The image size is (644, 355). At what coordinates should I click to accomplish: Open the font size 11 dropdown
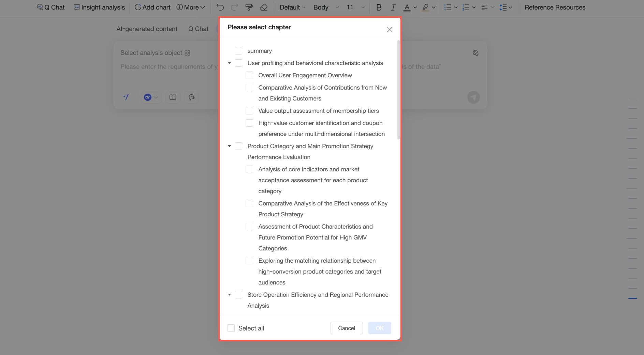coord(355,7)
